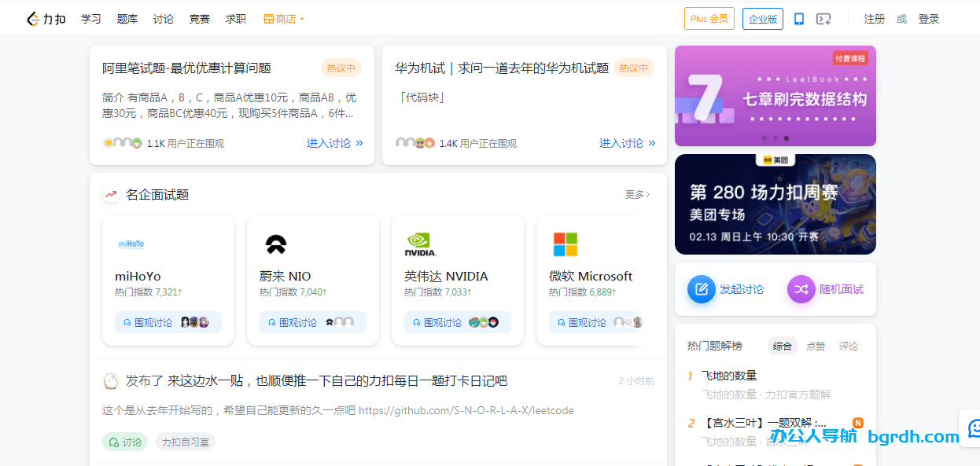Open the mobile app phone icon
The height and width of the screenshot is (466, 980).
798,19
